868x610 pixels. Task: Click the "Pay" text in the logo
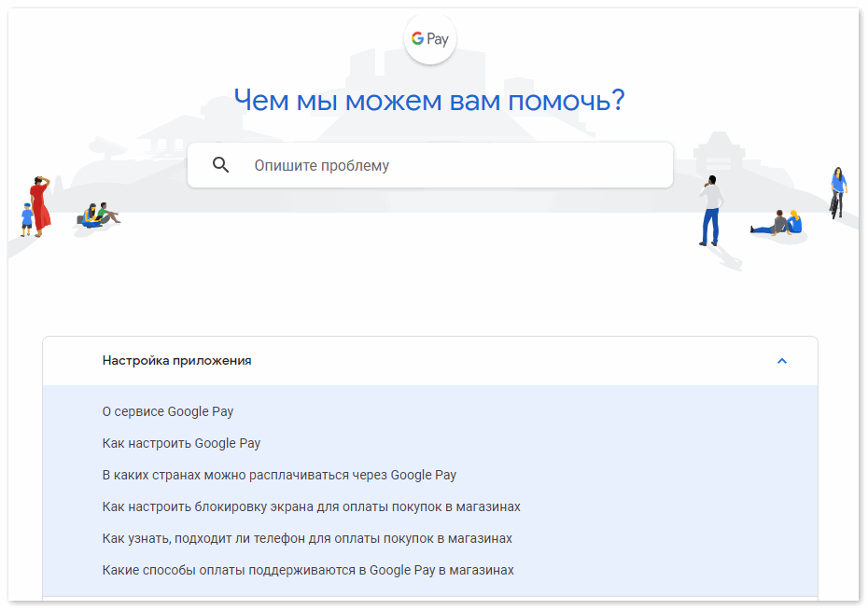[438, 39]
